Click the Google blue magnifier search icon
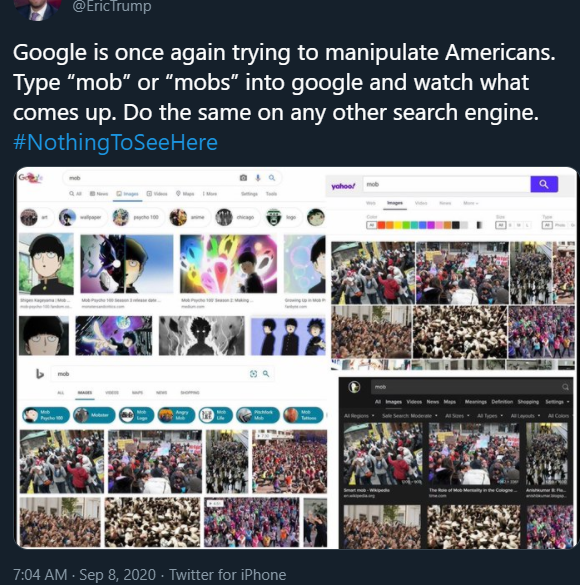580x585 pixels. (272, 178)
